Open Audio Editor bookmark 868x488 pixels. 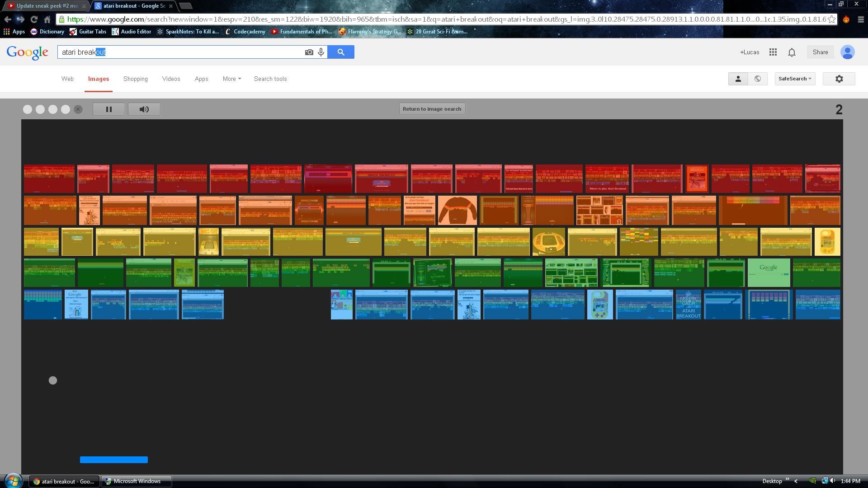coord(132,32)
